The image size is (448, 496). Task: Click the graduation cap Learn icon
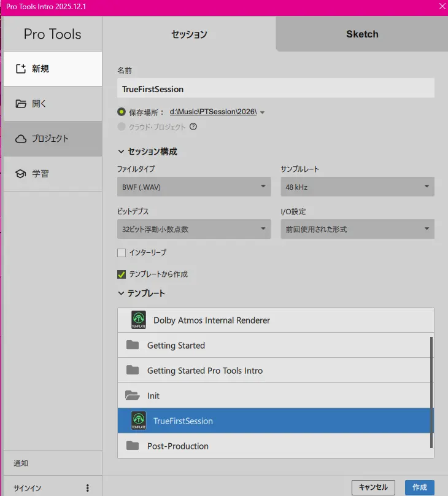[21, 174]
